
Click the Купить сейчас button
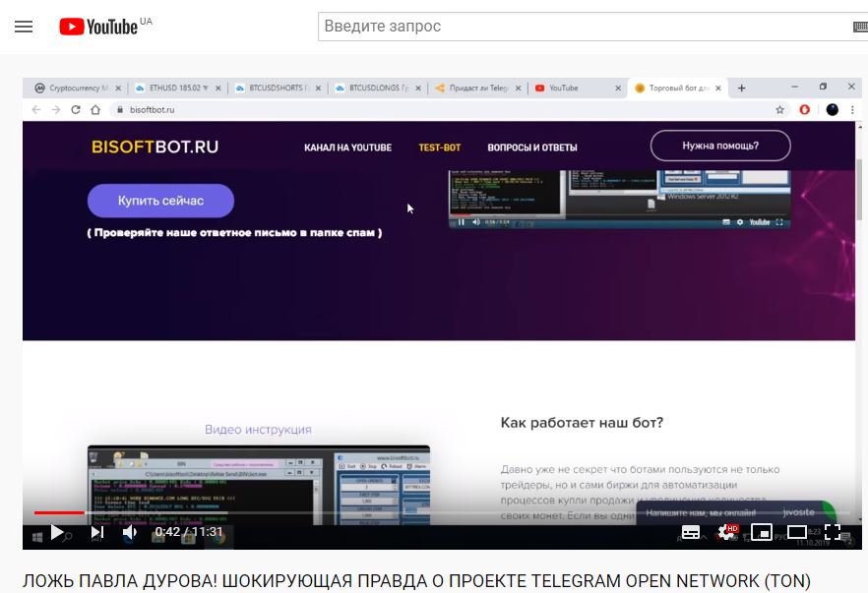[160, 201]
